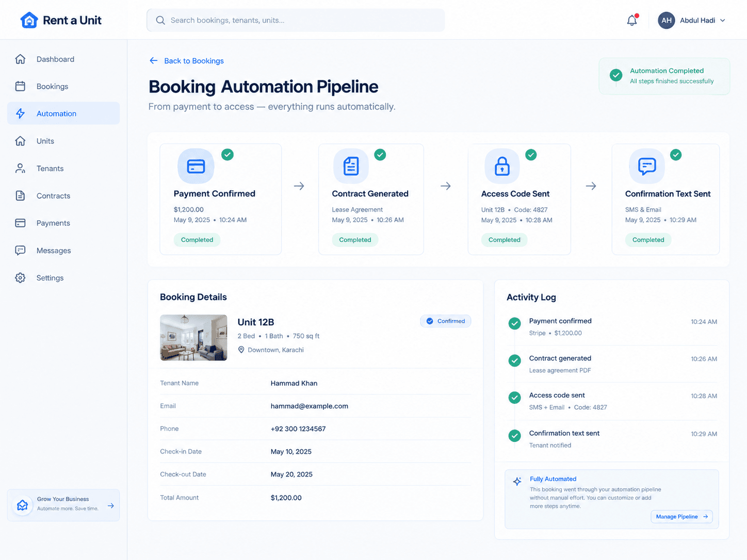Image resolution: width=747 pixels, height=560 pixels.
Task: Click the Rent a Unit house logo
Action: pyautogui.click(x=29, y=20)
